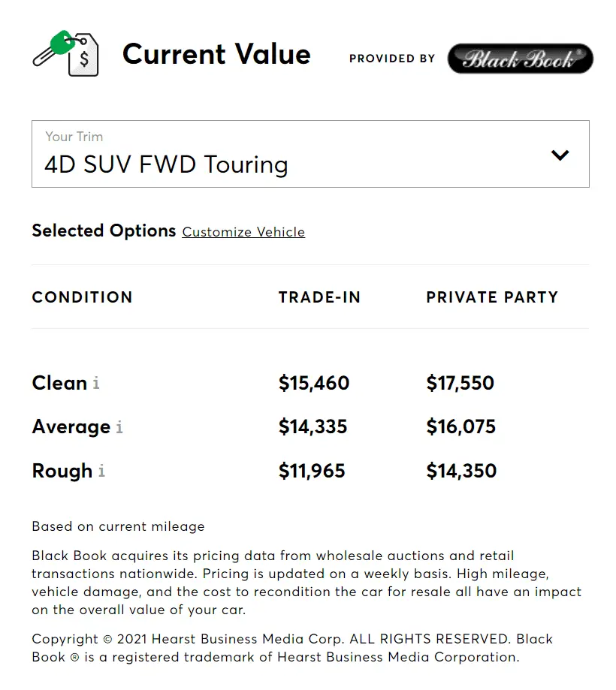Click the car key price tag icon
This screenshot has width=616, height=690.
[x=66, y=54]
